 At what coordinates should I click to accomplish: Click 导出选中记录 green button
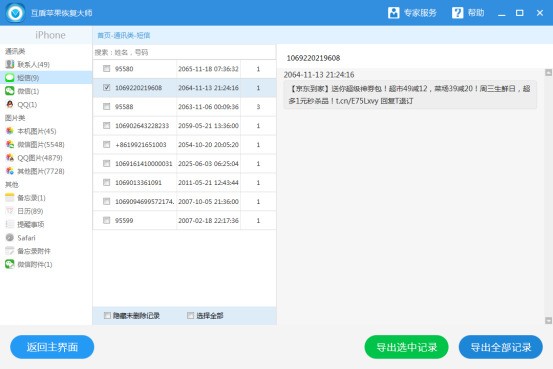[406, 347]
